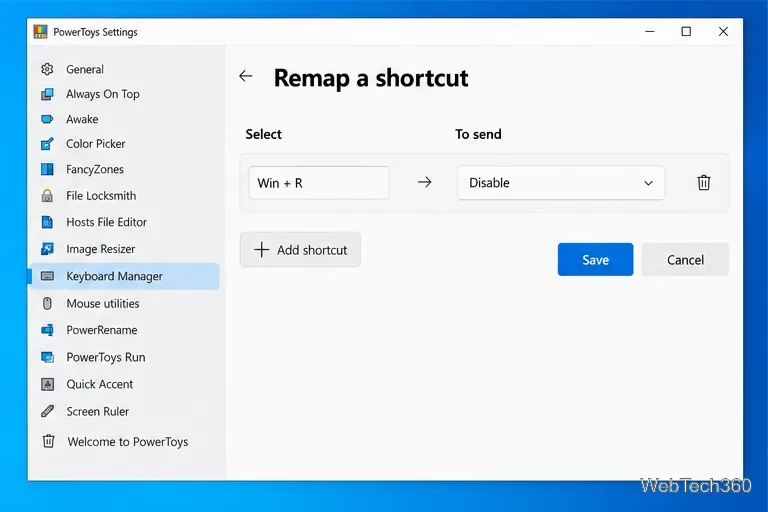
Task: Click the Add shortcut button
Action: coord(300,249)
